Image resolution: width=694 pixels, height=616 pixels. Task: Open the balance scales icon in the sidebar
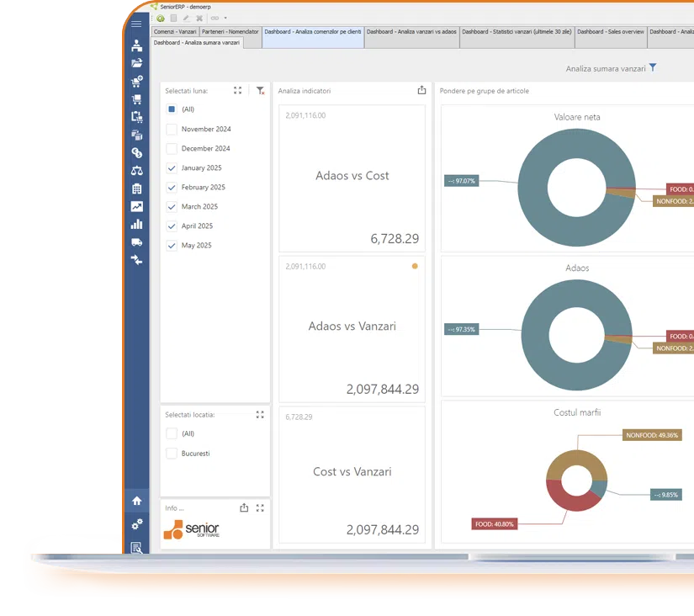pos(136,171)
